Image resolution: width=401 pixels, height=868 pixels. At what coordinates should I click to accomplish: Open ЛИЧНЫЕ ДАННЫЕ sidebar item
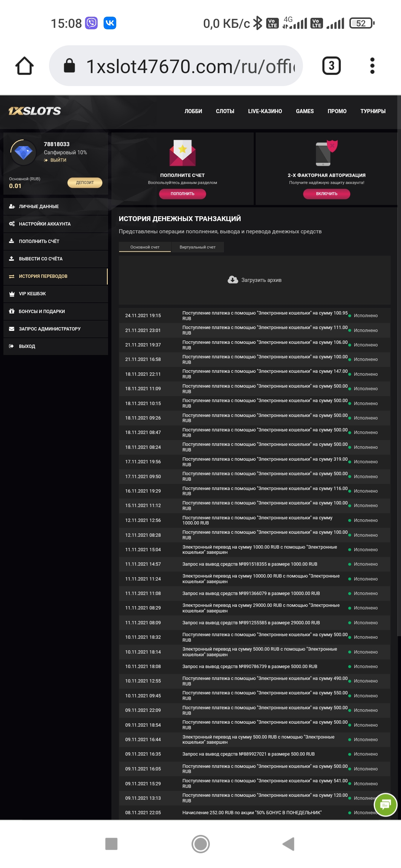click(x=56, y=207)
